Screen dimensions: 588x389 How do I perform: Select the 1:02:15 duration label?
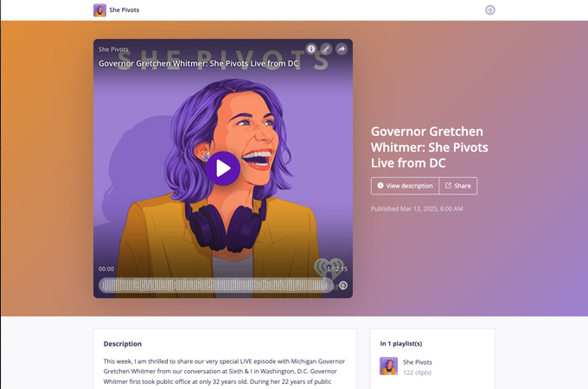(337, 269)
